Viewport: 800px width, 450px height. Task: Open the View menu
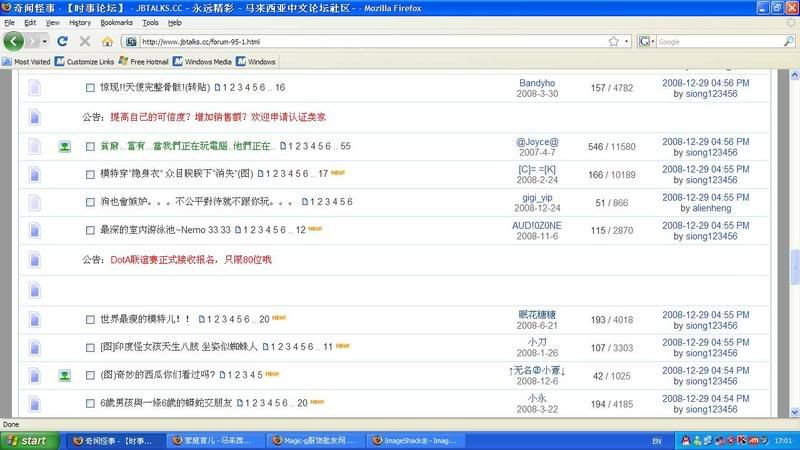53,22
